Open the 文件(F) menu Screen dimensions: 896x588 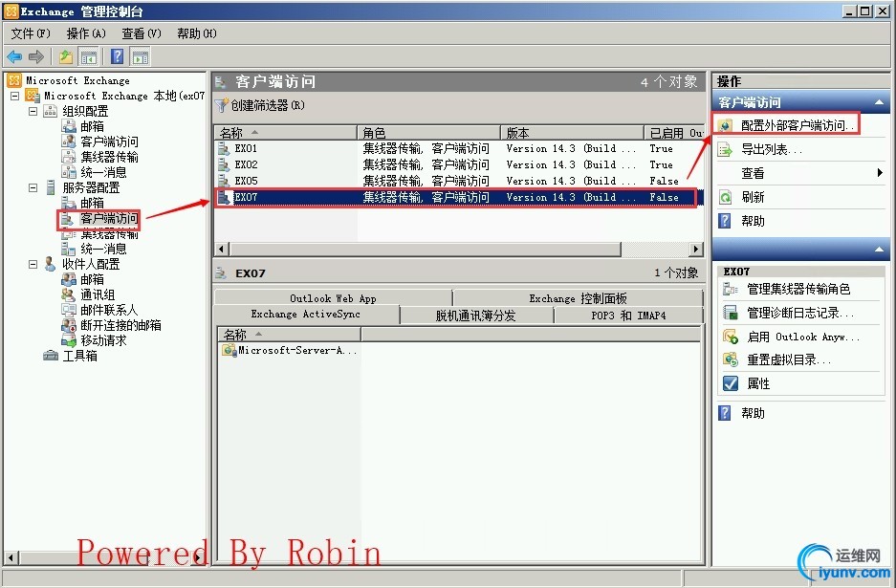point(31,33)
